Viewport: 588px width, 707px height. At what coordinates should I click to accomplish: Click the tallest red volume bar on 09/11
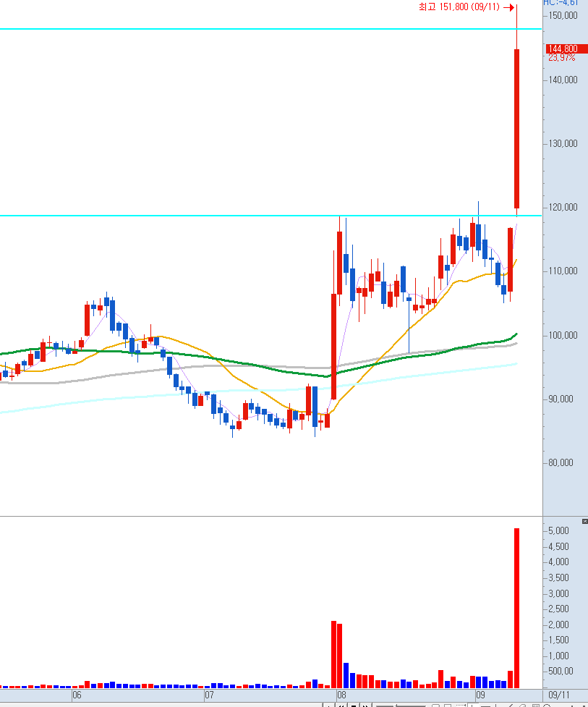pyautogui.click(x=517, y=608)
